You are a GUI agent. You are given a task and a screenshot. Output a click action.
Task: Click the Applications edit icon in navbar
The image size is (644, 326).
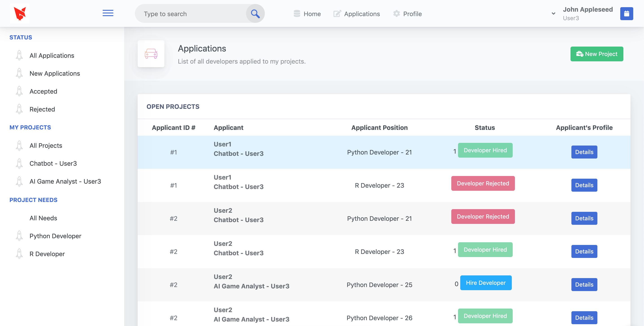pos(337,14)
